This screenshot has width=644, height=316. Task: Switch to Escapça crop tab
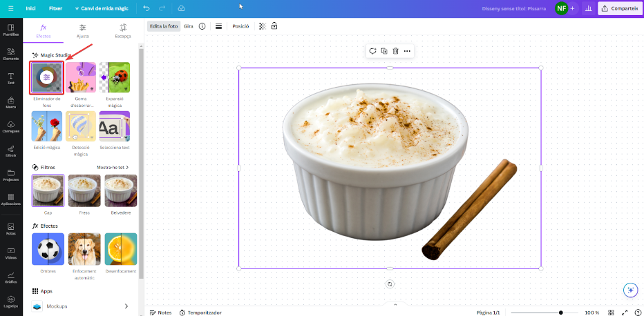pos(123,31)
